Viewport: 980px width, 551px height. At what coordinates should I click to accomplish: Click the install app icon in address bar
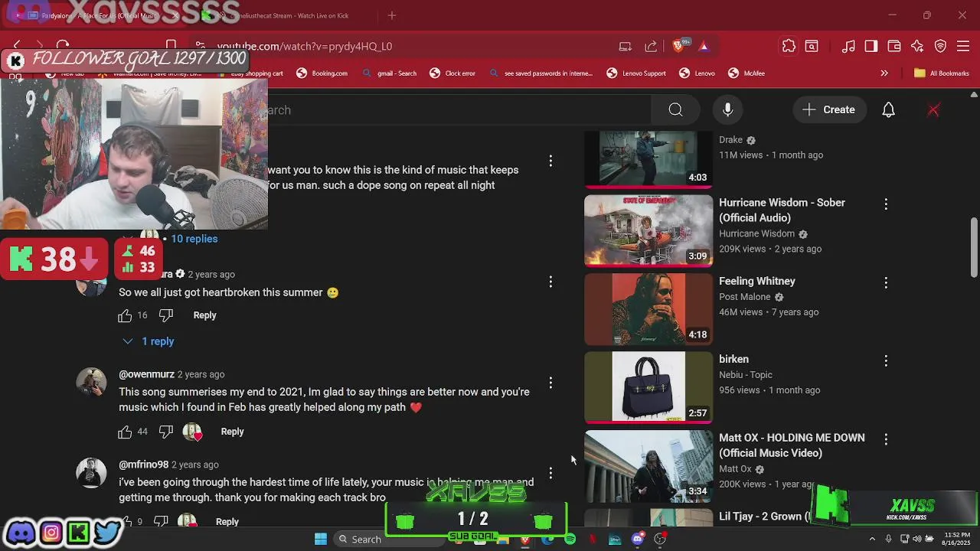point(625,47)
